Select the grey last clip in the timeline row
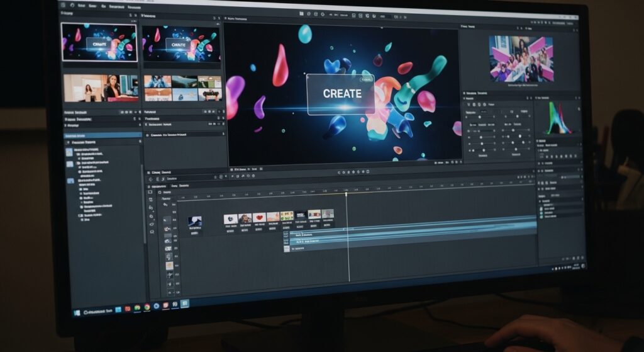The width and height of the screenshot is (644, 352). point(327,214)
